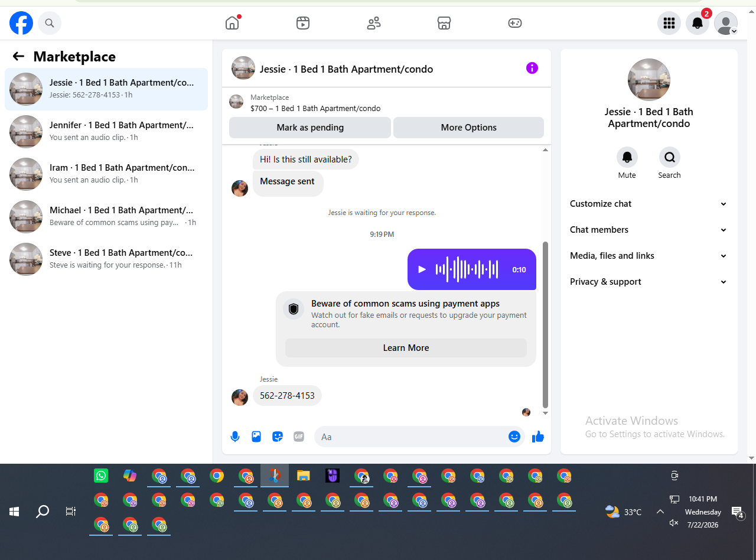Open the GIF picker

pyautogui.click(x=299, y=437)
